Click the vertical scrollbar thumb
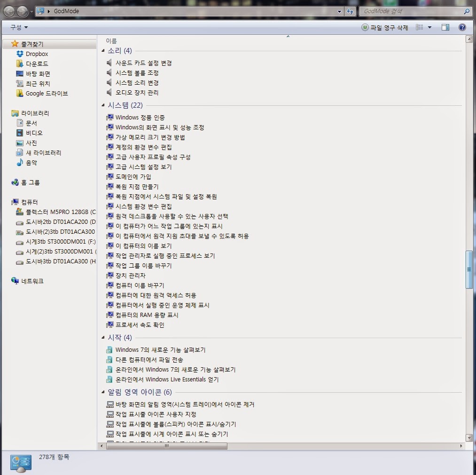 coord(469,269)
